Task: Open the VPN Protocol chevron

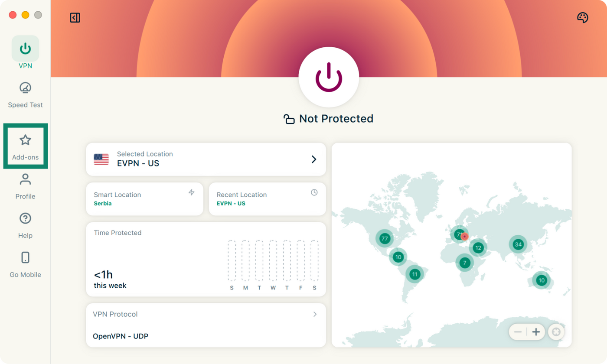Action: 315,314
